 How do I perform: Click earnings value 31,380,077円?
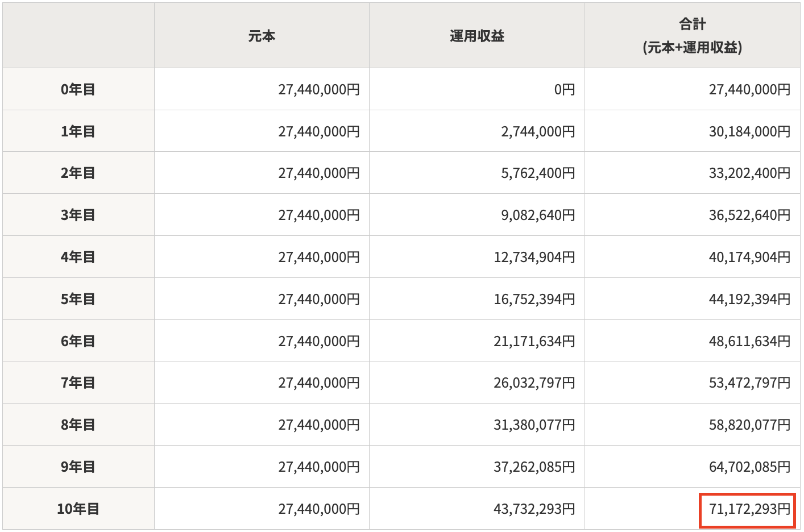coord(534,425)
